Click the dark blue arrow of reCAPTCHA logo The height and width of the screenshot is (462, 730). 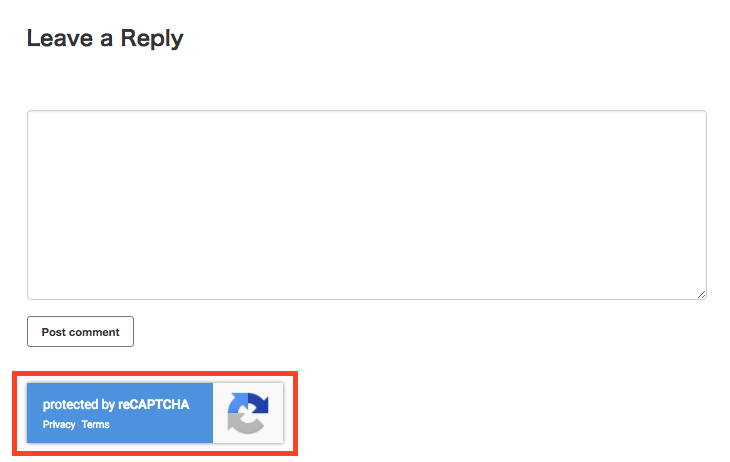258,404
